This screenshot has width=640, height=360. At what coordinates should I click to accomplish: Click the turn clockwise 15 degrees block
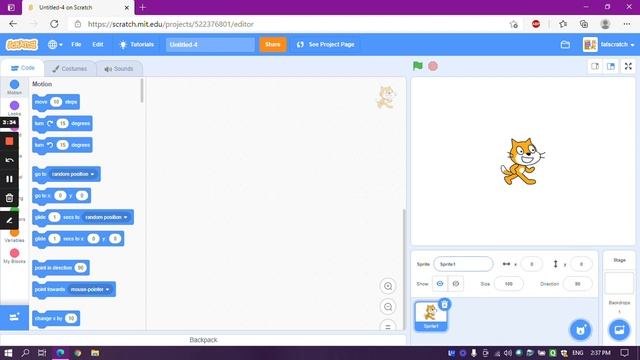click(x=62, y=123)
